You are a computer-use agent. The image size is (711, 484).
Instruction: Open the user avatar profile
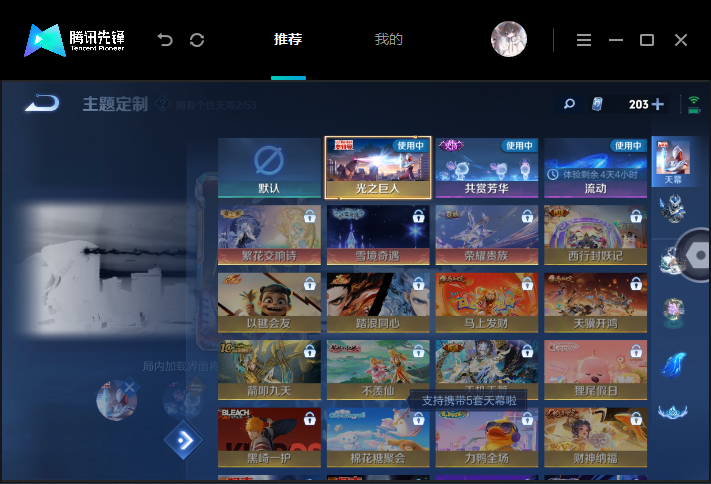pyautogui.click(x=509, y=39)
